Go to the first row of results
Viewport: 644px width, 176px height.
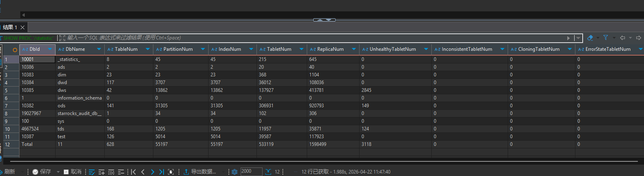click(x=134, y=172)
